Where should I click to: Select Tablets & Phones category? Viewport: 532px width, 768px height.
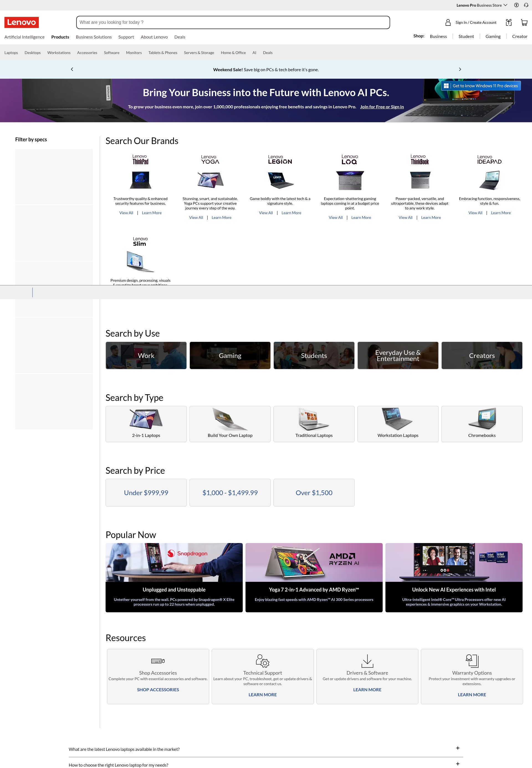(163, 53)
